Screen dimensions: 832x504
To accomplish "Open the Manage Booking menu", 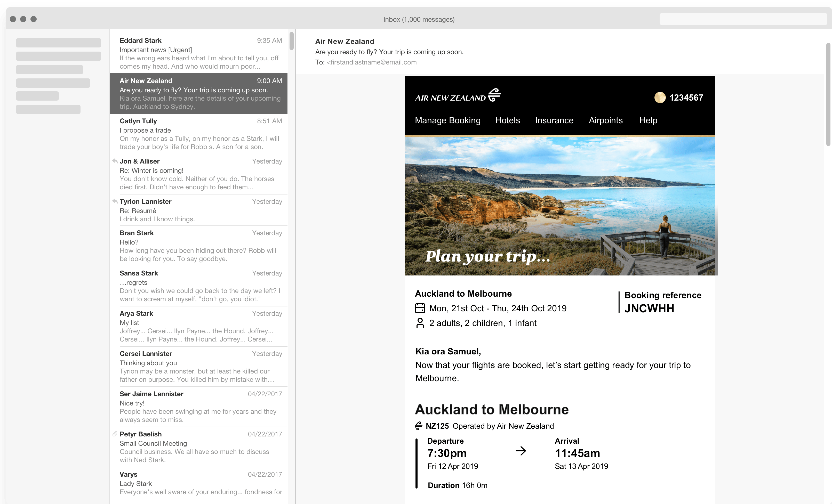I will click(448, 120).
